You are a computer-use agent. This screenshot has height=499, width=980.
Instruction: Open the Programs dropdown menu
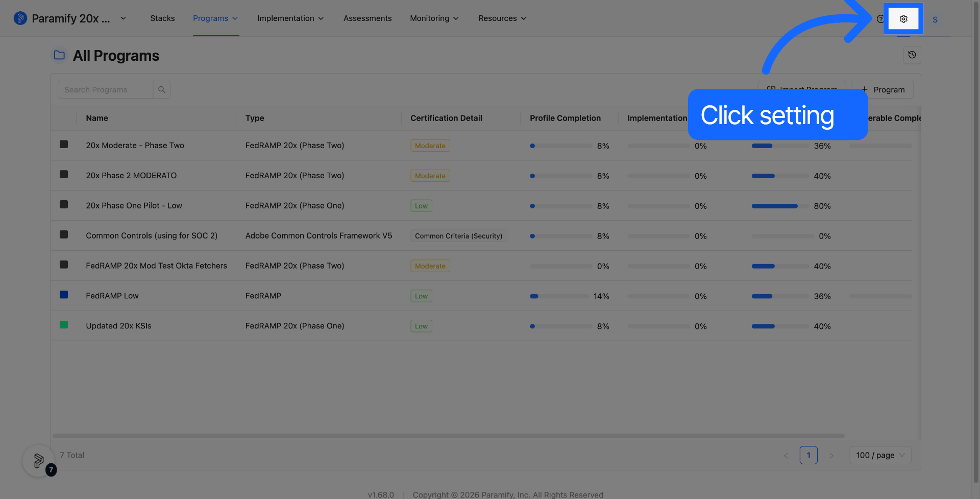tap(215, 18)
